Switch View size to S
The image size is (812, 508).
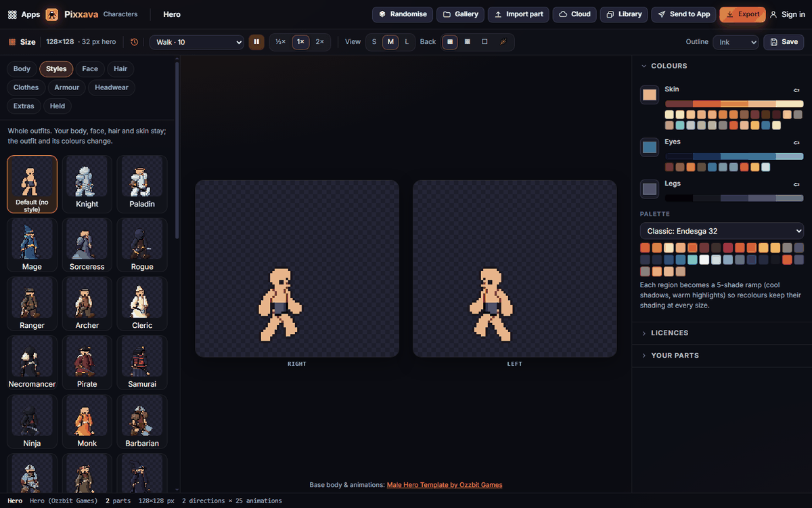(374, 42)
